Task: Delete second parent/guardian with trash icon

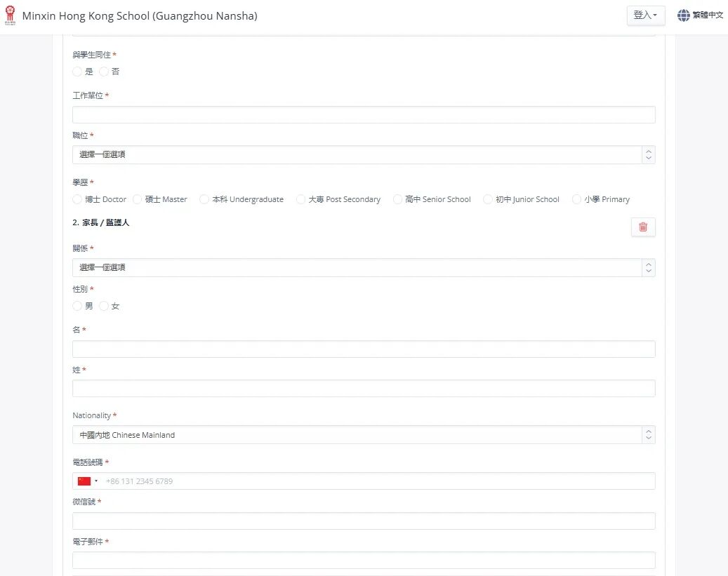Action: coord(643,227)
